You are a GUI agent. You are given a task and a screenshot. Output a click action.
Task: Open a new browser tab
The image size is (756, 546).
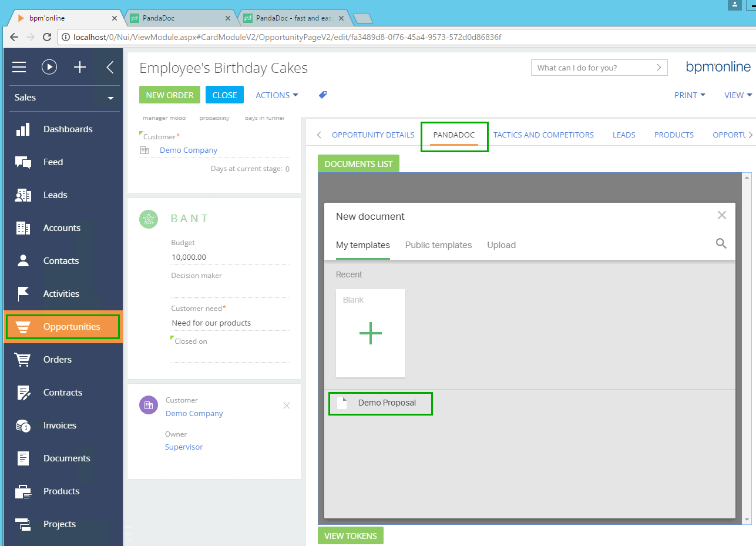363,18
